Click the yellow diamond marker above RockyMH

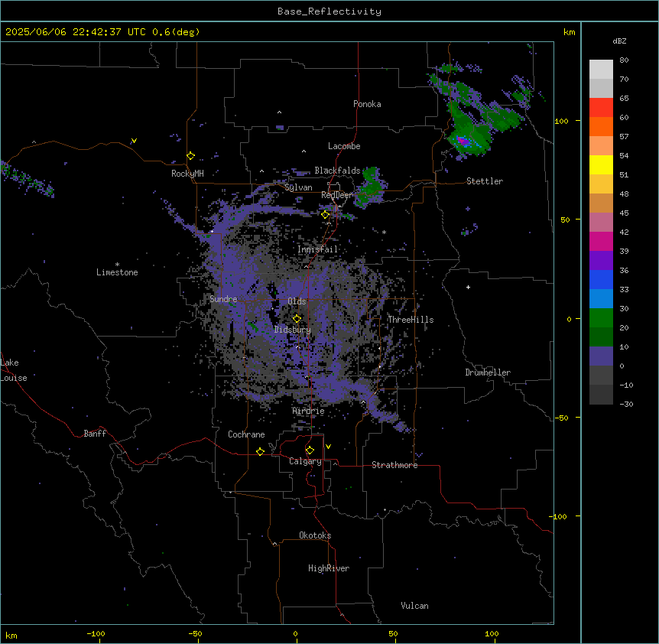tap(190, 156)
